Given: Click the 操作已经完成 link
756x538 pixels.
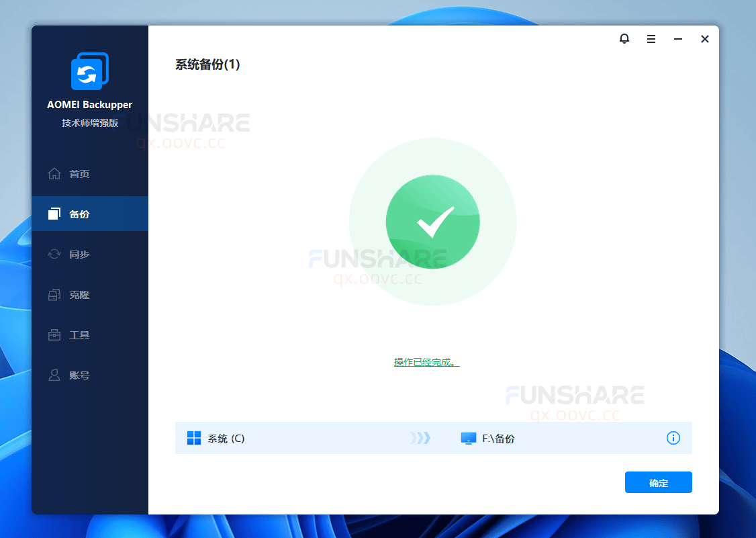Looking at the screenshot, I should pos(425,361).
